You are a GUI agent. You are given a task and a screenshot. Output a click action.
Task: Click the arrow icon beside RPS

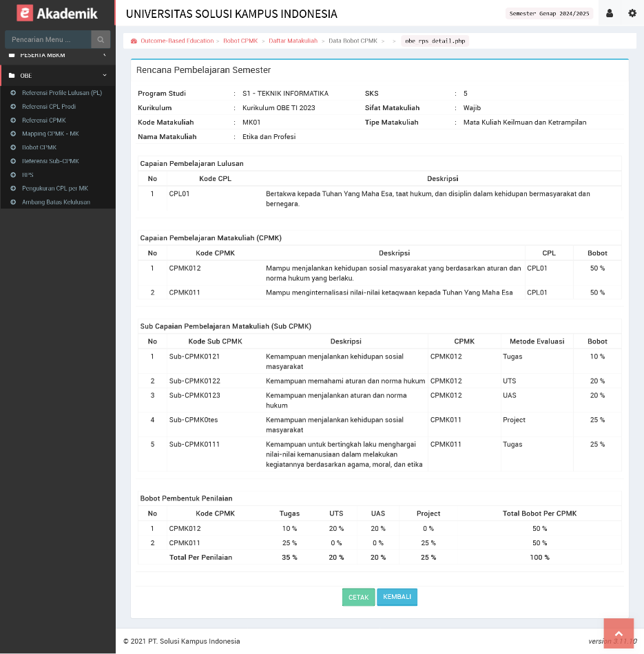coord(13,175)
